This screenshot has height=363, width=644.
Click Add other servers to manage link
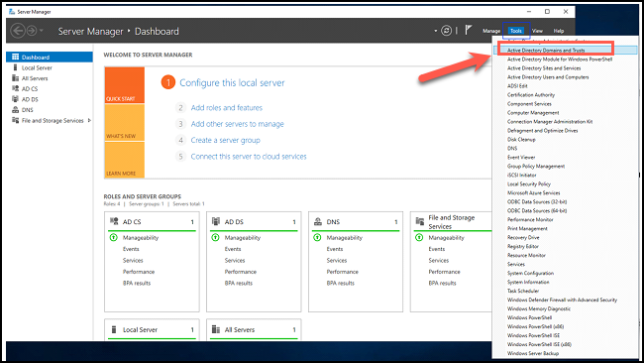click(238, 124)
